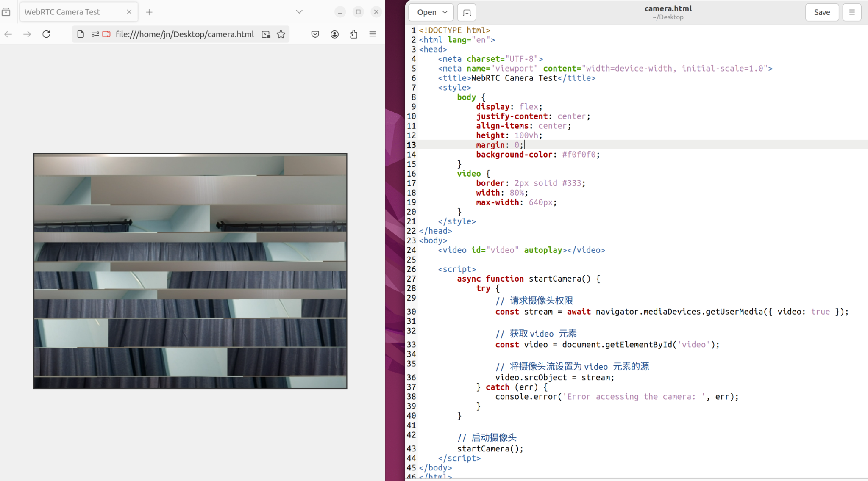
Task: Expand the list all tabs chevron
Action: click(299, 12)
